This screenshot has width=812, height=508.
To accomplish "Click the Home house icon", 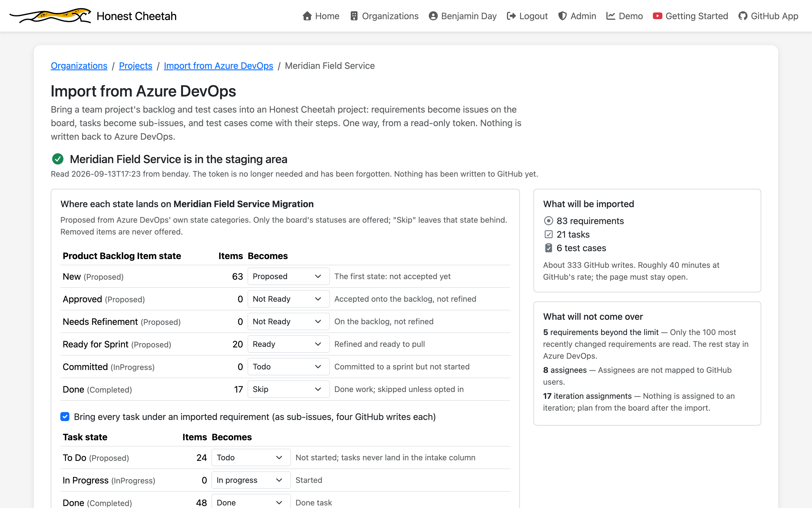I will pyautogui.click(x=307, y=16).
